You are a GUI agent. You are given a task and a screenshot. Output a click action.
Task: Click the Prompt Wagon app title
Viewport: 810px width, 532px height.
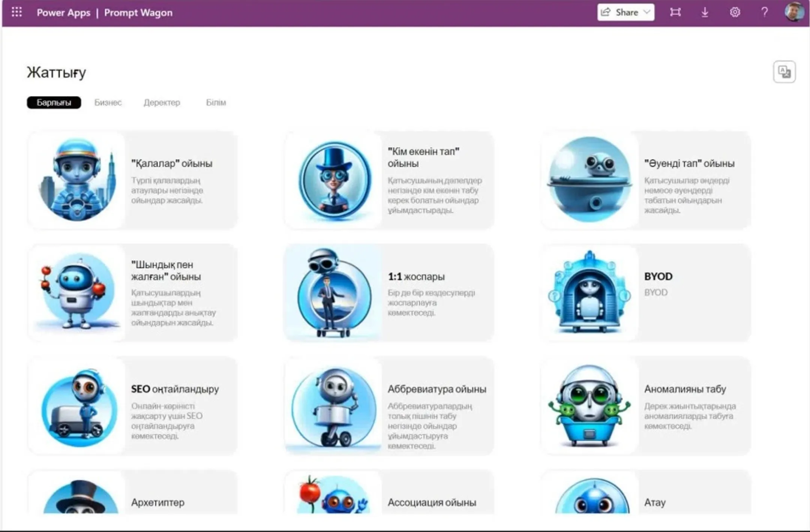[x=138, y=13]
